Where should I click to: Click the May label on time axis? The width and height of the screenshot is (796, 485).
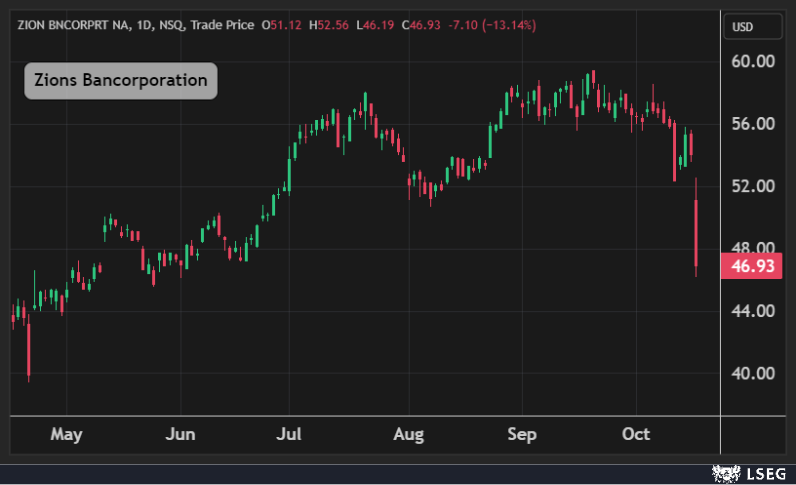click(x=66, y=434)
